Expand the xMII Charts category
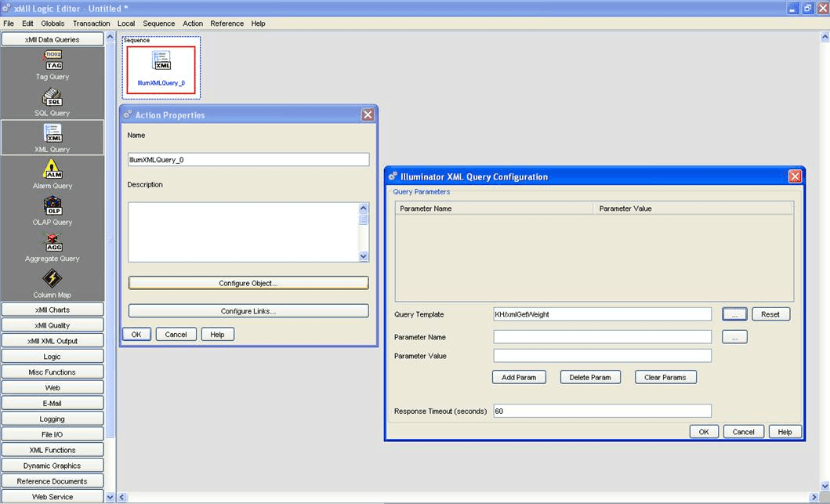The width and height of the screenshot is (830, 504). coord(53,310)
